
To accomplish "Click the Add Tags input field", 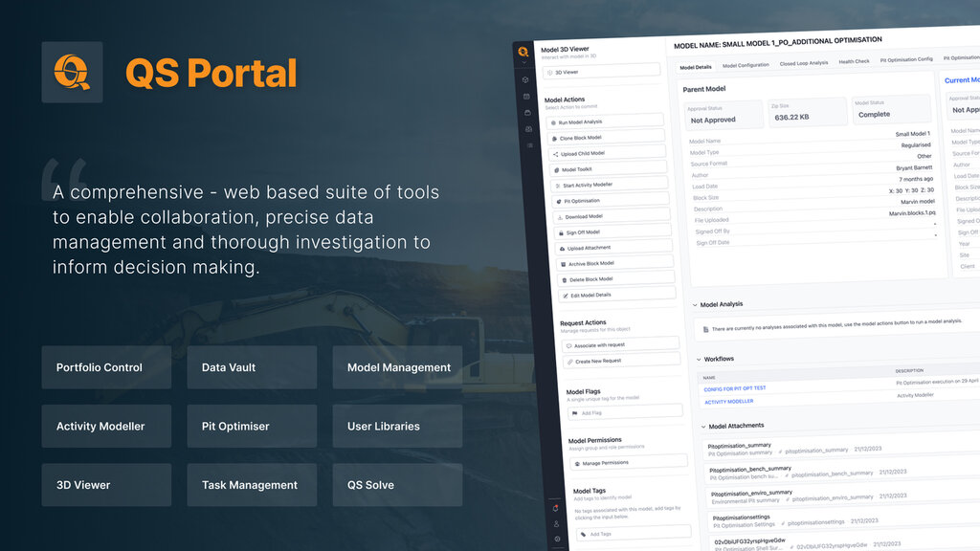I will 634,533.
